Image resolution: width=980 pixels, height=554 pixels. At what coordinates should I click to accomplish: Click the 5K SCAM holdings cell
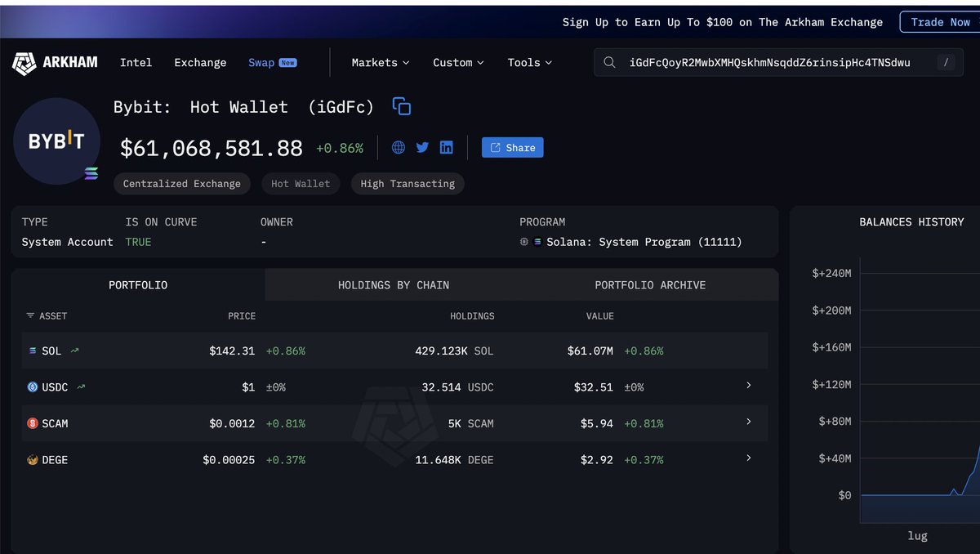click(470, 423)
